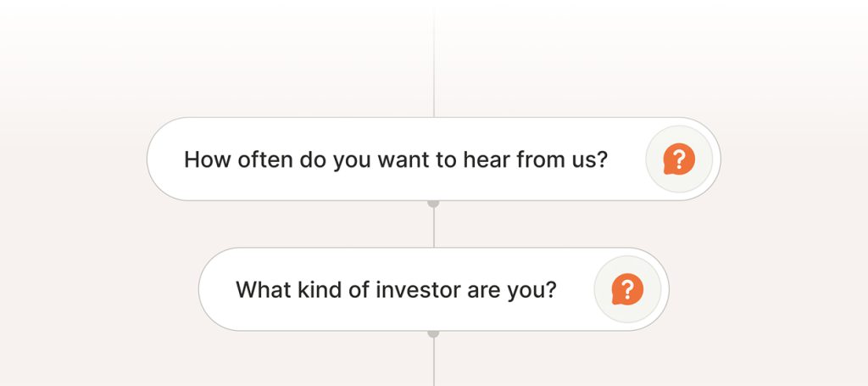Click the vertical connector line above the first question

click(x=434, y=59)
